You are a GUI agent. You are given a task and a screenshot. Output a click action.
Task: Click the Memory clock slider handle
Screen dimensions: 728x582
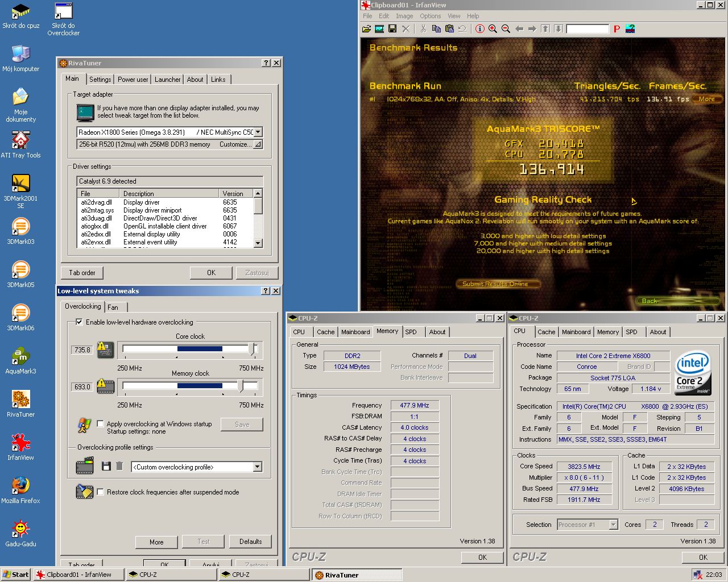point(241,386)
